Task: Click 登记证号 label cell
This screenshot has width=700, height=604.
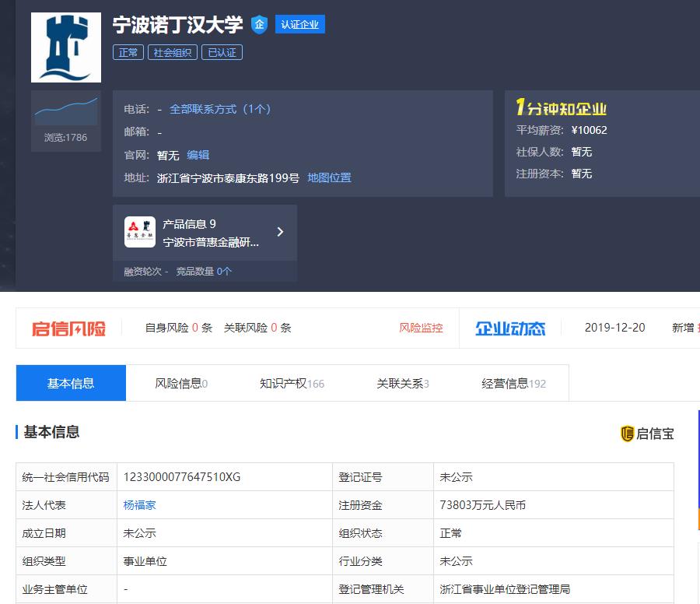Action: click(383, 476)
